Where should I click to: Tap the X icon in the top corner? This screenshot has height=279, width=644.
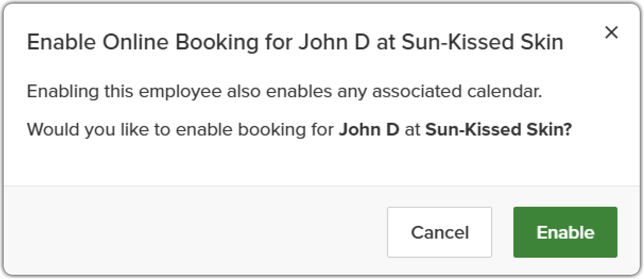612,32
